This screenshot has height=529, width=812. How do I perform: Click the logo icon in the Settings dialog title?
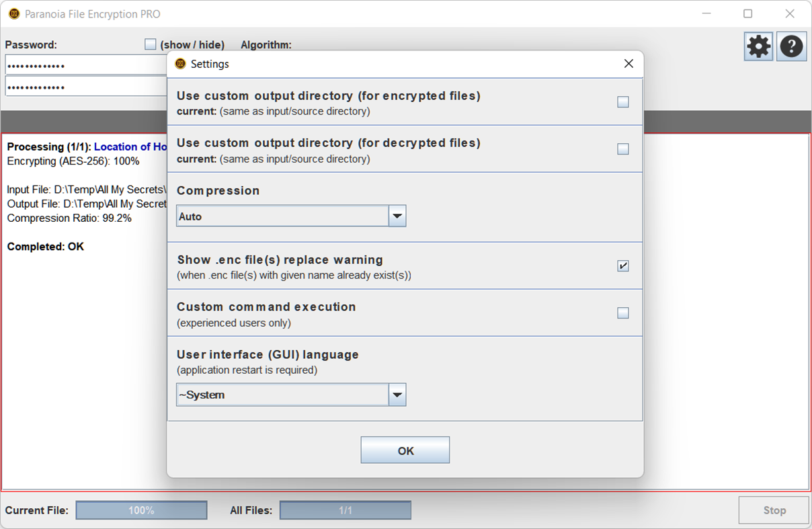pyautogui.click(x=180, y=63)
